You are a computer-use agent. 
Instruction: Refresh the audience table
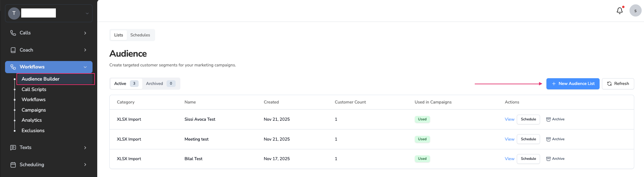[618, 84]
